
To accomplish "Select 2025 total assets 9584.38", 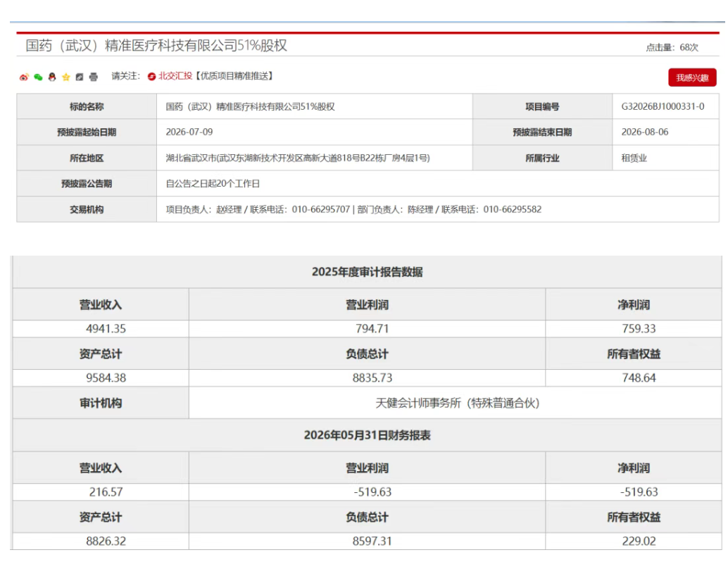I will point(106,377).
